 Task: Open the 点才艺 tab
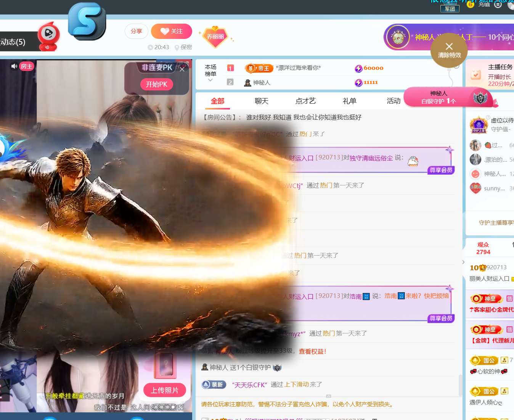[305, 101]
